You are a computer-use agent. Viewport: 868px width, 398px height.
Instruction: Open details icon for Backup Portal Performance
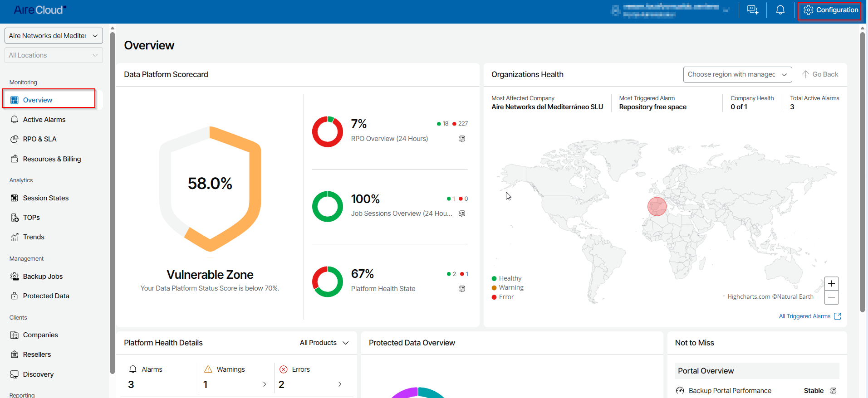coord(833,391)
